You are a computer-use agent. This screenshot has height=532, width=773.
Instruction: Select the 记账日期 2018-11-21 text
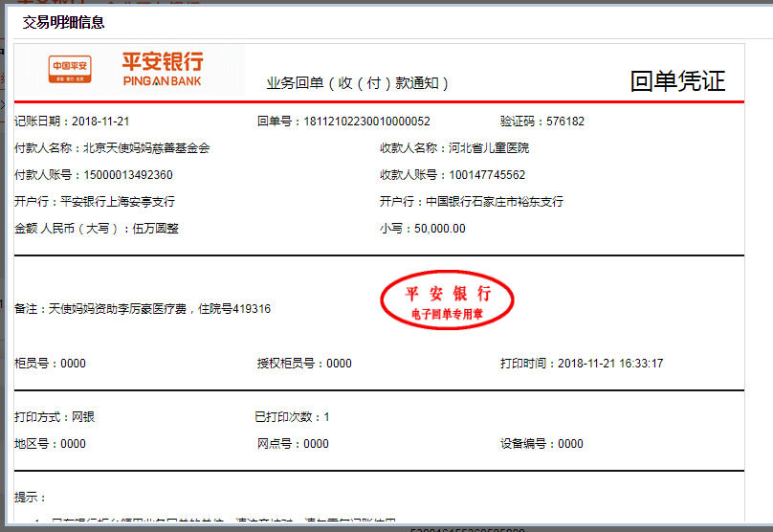click(72, 122)
